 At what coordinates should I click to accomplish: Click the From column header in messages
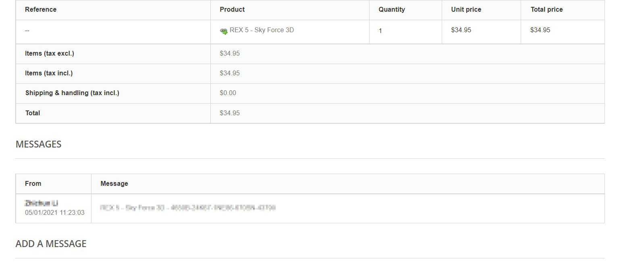33,184
